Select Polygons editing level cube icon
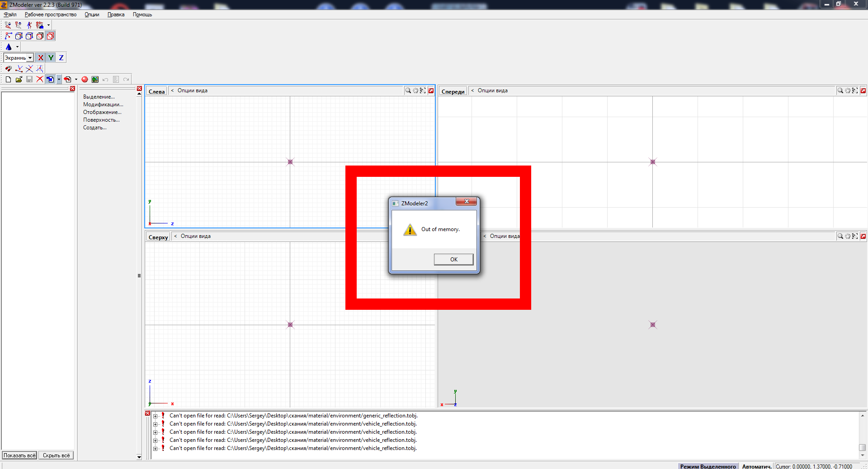Screen dimensions: 868x469 pos(29,36)
